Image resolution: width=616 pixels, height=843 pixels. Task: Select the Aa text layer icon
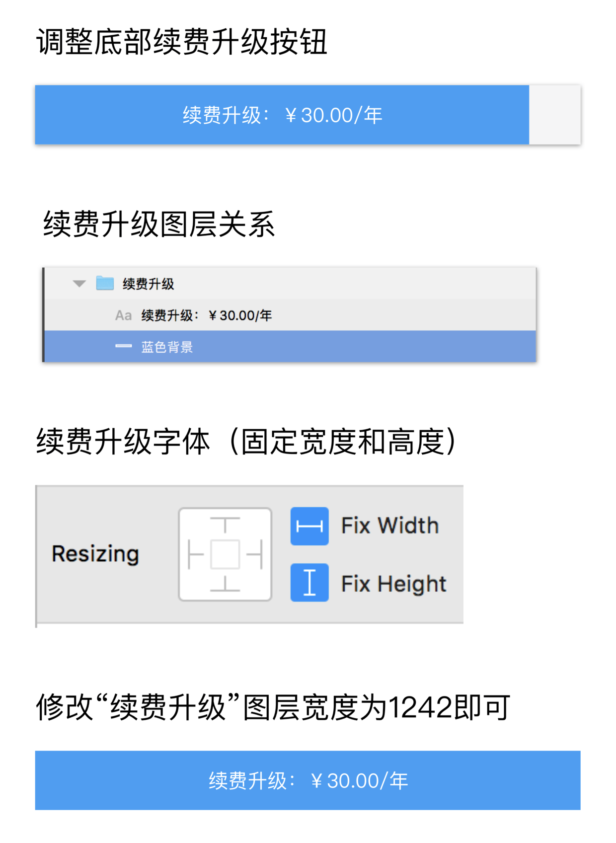coord(123,315)
